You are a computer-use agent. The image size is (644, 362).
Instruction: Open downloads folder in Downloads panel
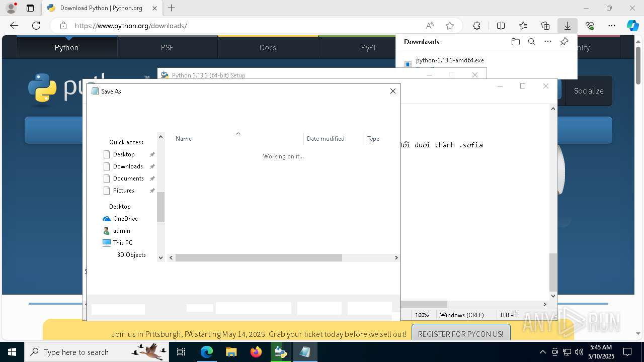pyautogui.click(x=516, y=42)
